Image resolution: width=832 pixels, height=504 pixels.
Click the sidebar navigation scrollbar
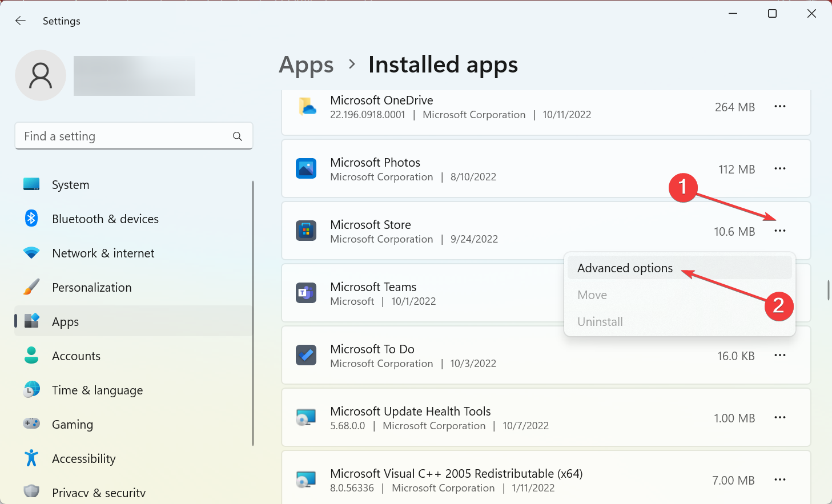[253, 313]
